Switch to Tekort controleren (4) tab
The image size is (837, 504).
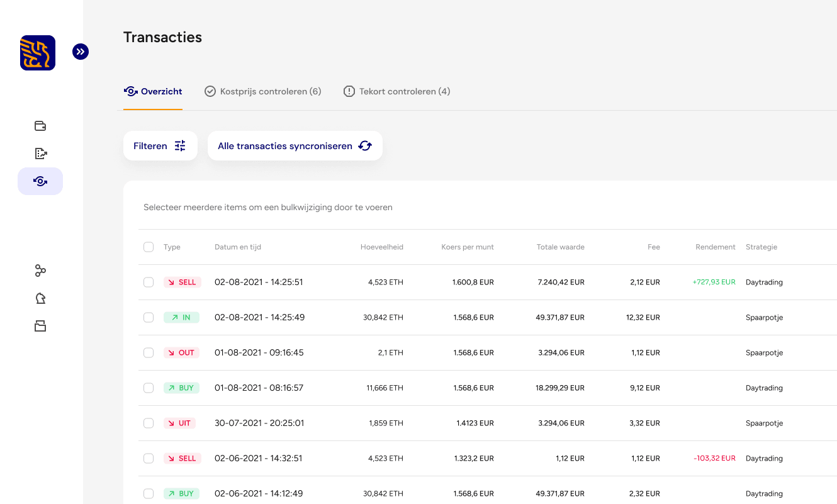point(397,91)
